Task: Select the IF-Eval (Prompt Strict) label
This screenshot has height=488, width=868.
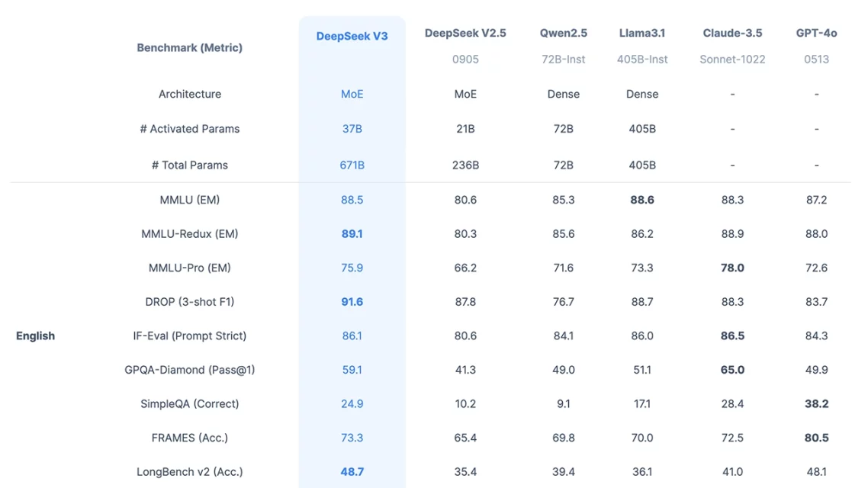Action: click(x=189, y=335)
